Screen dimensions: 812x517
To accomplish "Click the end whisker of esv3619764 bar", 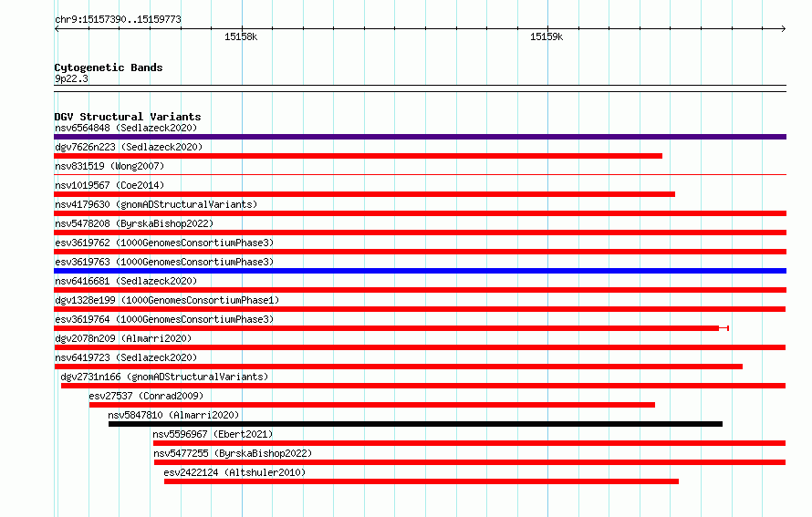I will tap(724, 328).
